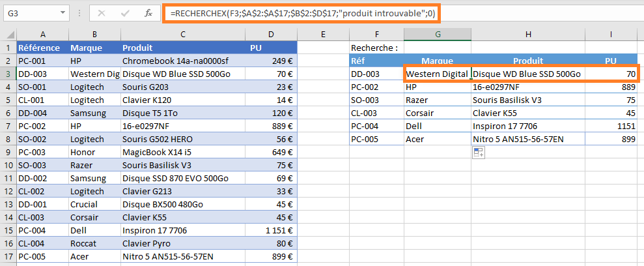This screenshot has height=266, width=644.
Task: Select cell Disque SSD 870 EVO 500Go
Action: [x=183, y=179]
